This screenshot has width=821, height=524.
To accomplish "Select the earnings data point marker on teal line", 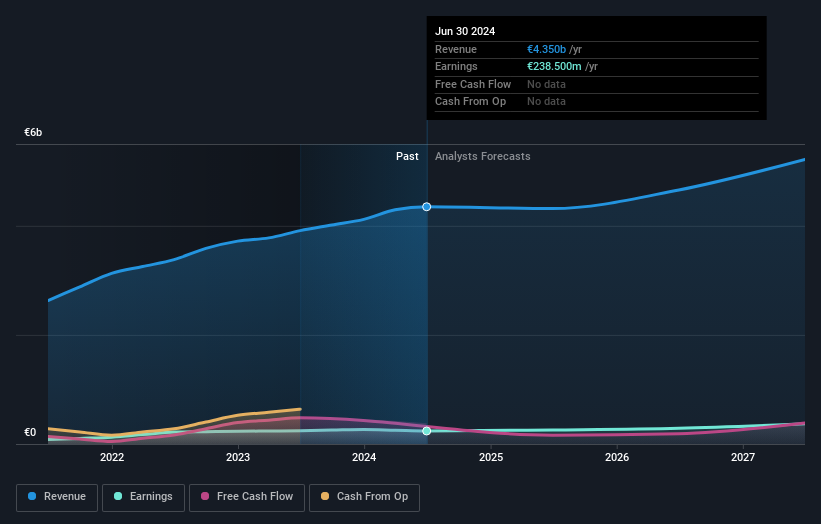I will coord(427,431).
